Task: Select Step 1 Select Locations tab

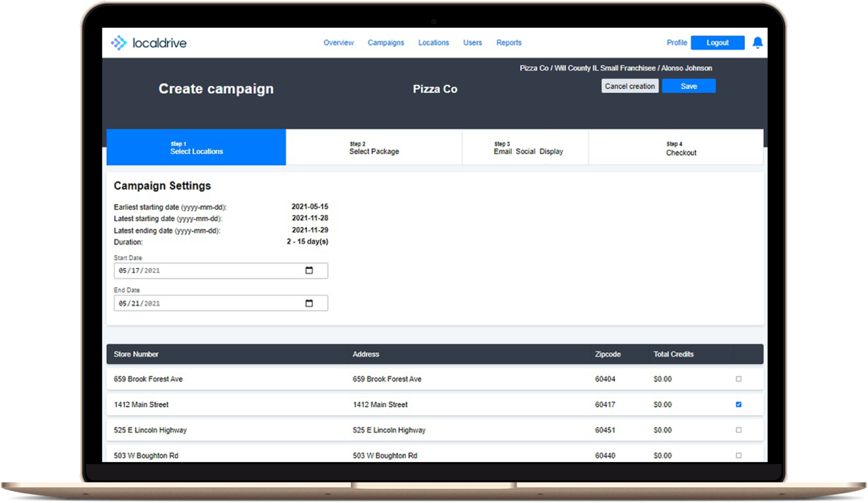Action: (x=196, y=147)
